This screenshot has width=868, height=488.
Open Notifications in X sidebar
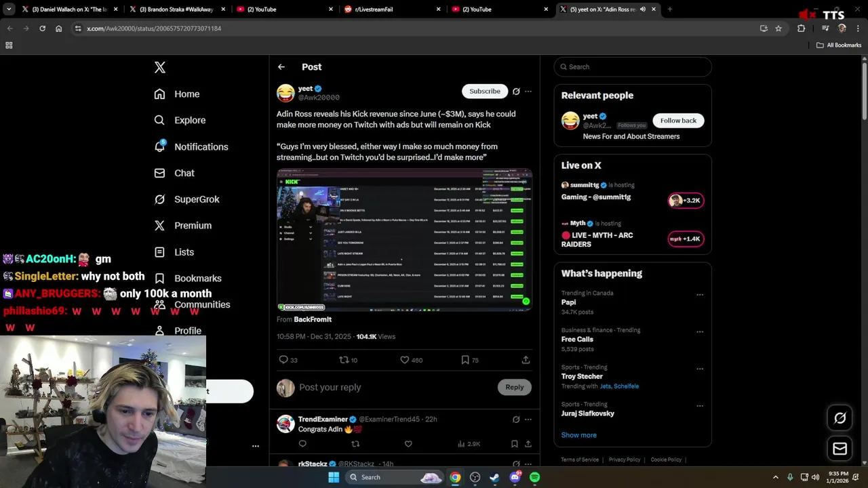191,146
